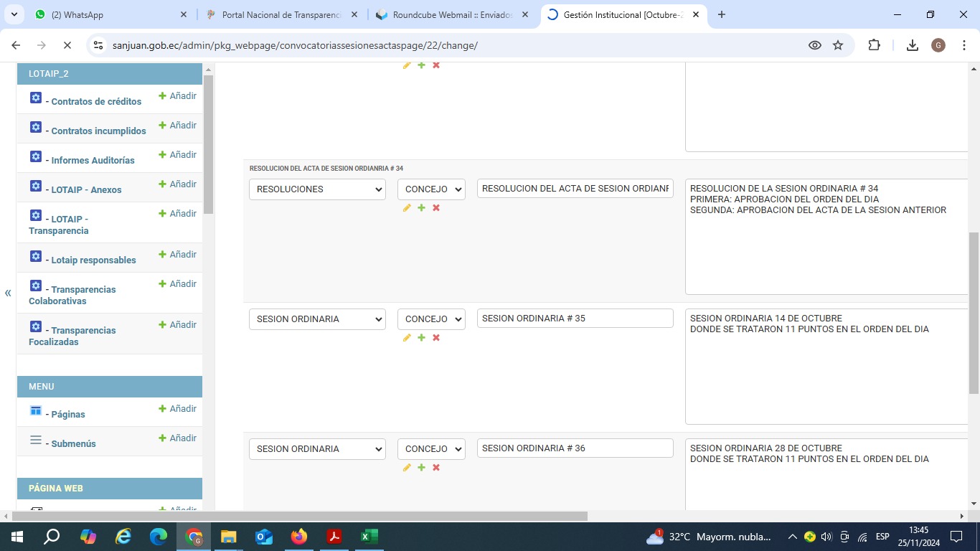The width and height of the screenshot is (980, 551).
Task: Click the horizontal scrollbar at page bottom
Action: click(x=300, y=516)
